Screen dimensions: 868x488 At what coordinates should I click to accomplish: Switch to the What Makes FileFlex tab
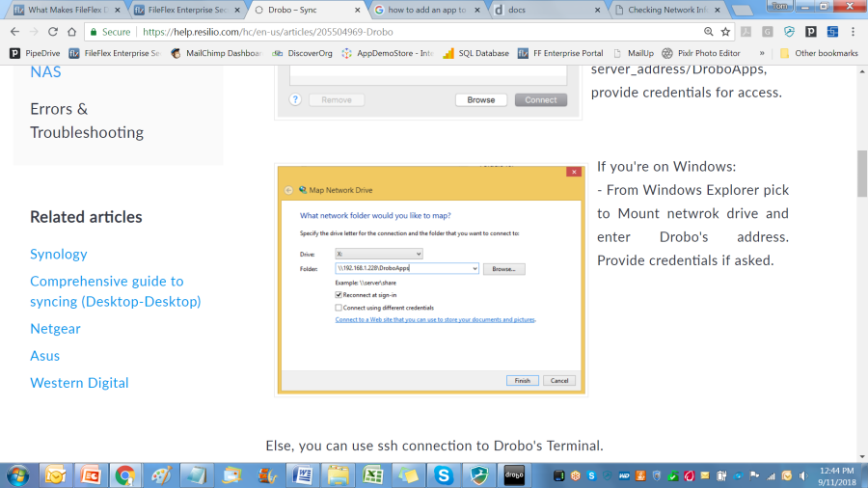pos(67,10)
